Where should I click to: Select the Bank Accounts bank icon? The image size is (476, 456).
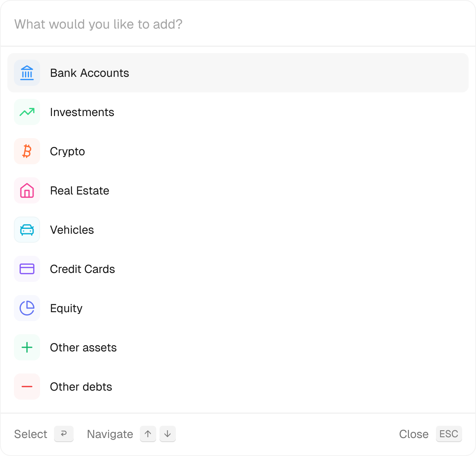click(x=27, y=73)
